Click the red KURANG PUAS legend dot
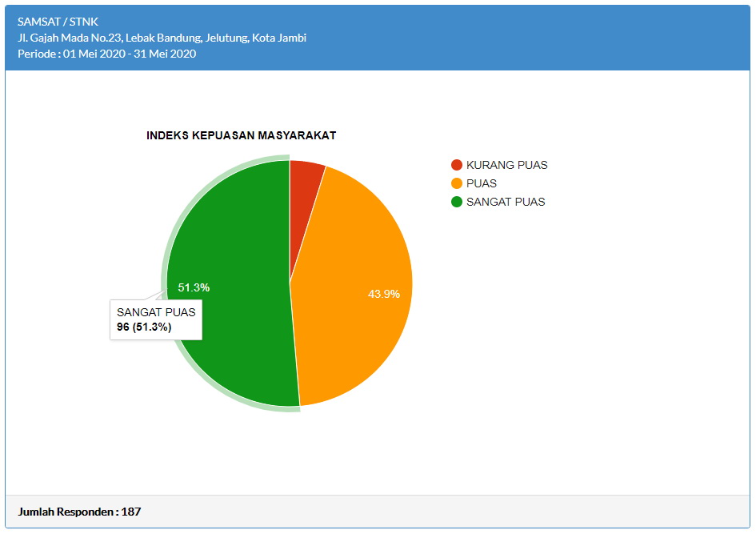This screenshot has width=756, height=534. (x=457, y=165)
